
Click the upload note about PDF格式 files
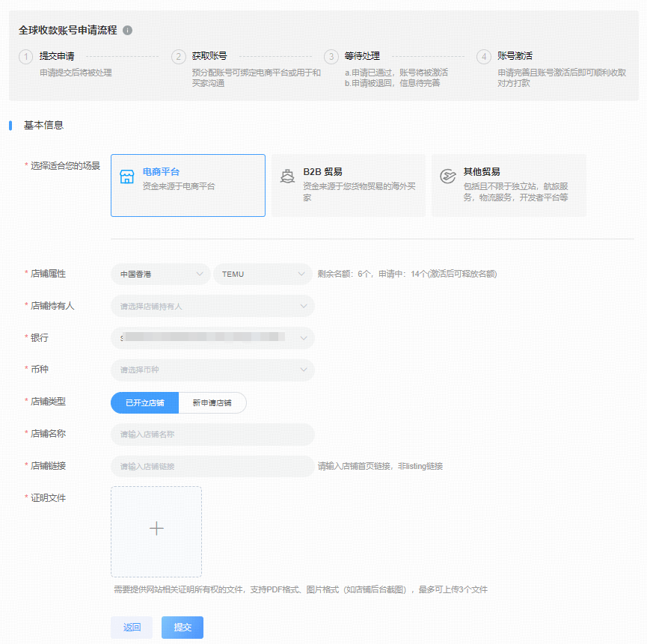click(301, 589)
